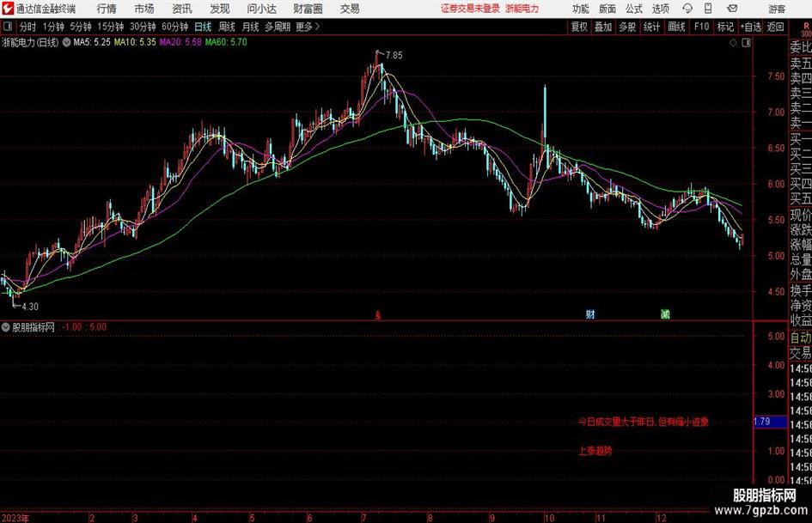Click the 财 marker on the chart
812x523 pixels.
pyautogui.click(x=589, y=314)
